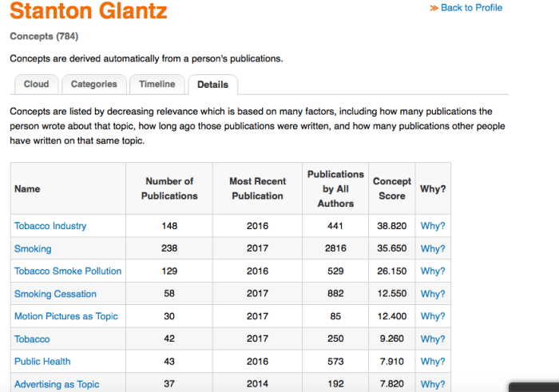Open the Tobacco concept link
The image size is (559, 392).
click(32, 339)
